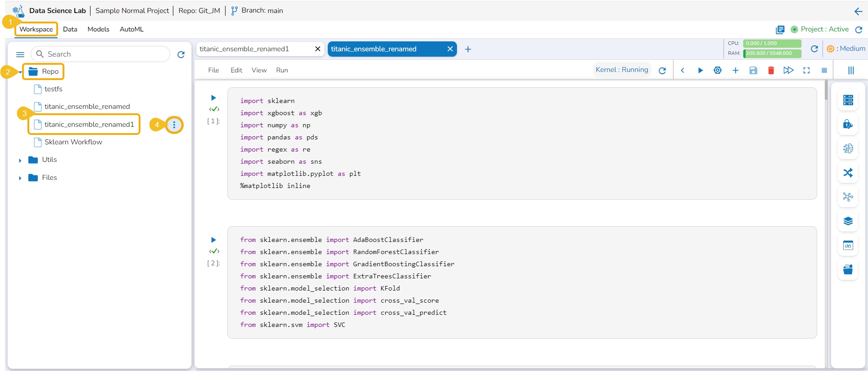
Task: Click the notebook vertical scrollbar
Action: click(826, 90)
